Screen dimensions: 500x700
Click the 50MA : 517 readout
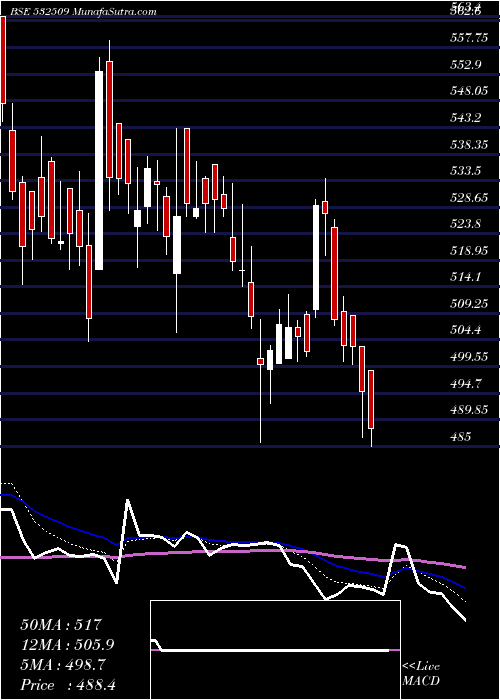[62, 625]
